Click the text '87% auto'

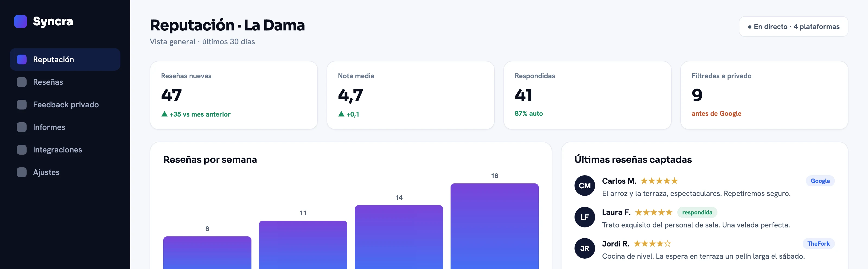(x=529, y=114)
